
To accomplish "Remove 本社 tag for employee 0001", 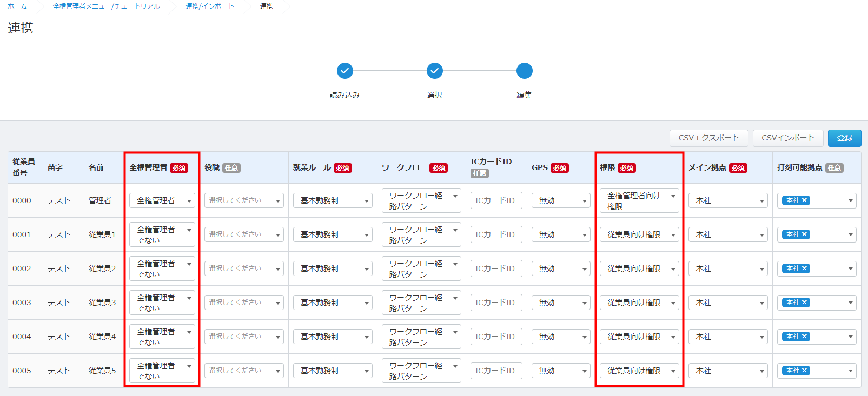I will point(805,234).
